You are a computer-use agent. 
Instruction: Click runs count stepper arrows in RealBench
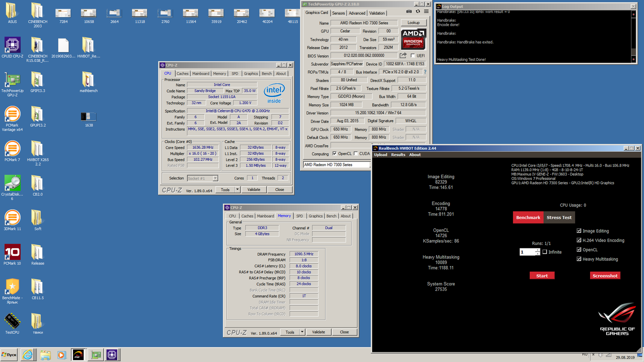pyautogui.click(x=538, y=252)
